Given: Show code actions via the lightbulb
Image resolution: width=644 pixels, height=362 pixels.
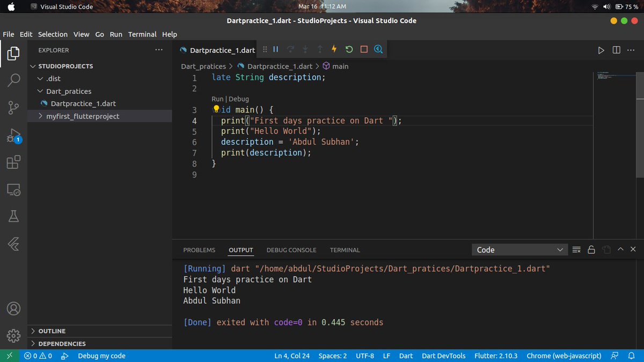Looking at the screenshot, I should click(216, 109).
